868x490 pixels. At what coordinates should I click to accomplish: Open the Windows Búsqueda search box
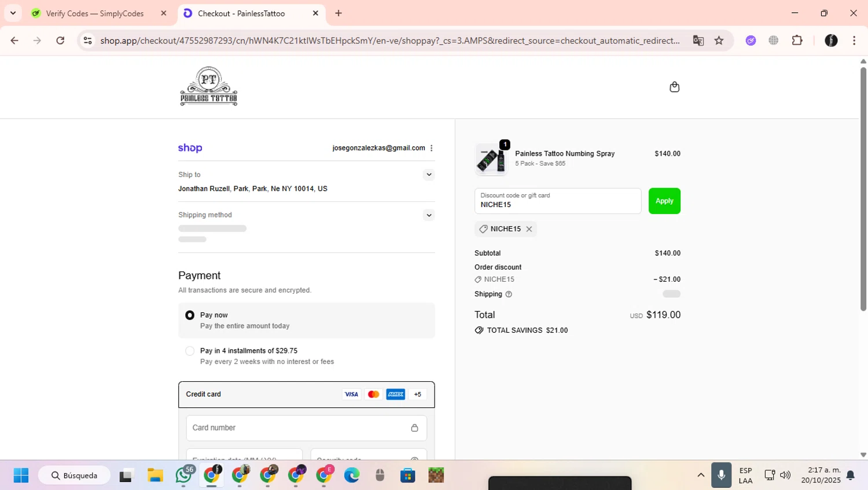(x=74, y=476)
